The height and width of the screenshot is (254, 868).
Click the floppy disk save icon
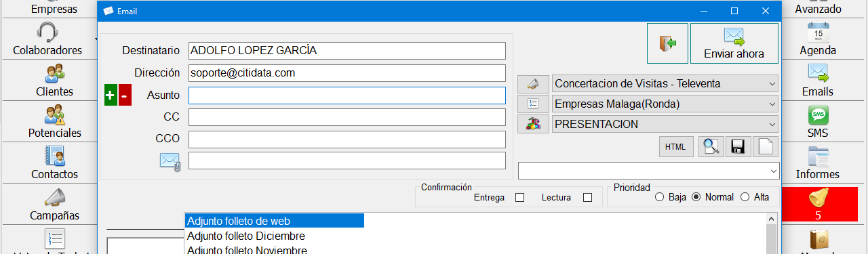pos(738,146)
